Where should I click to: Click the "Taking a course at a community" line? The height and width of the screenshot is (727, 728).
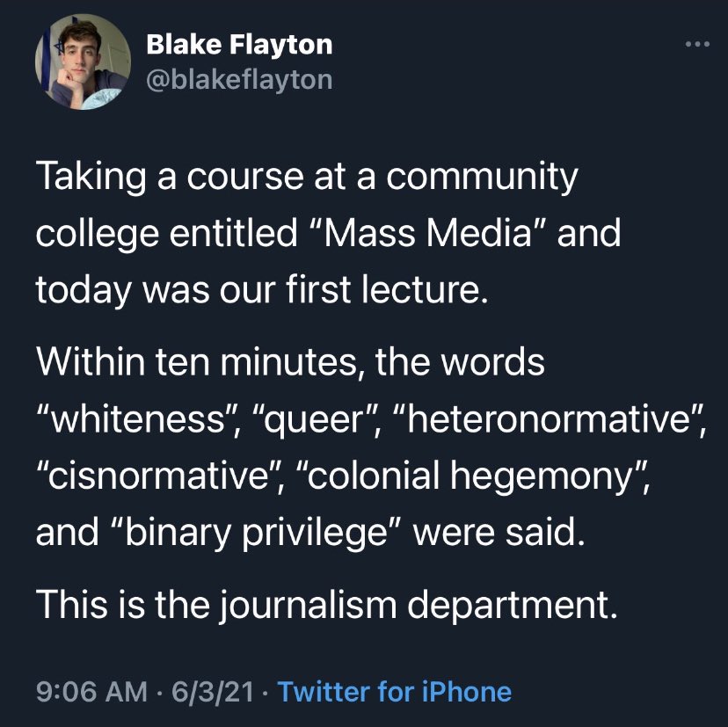point(307,178)
